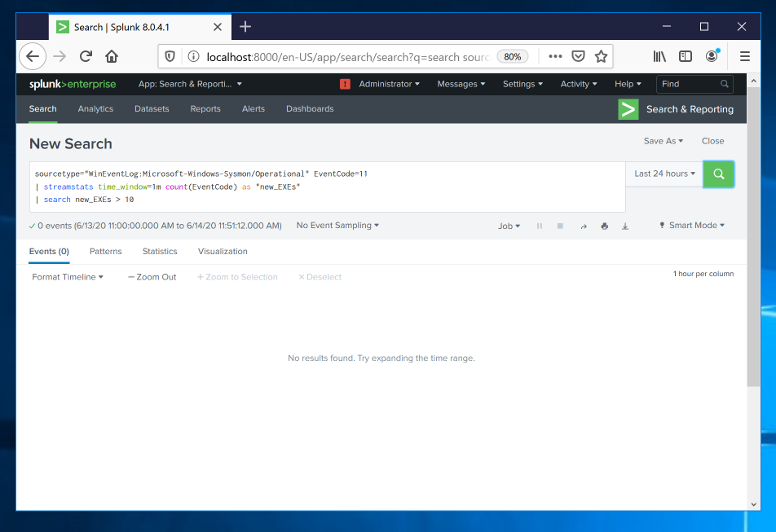The image size is (776, 532).
Task: Open the Alerts nav tab
Action: coord(254,109)
